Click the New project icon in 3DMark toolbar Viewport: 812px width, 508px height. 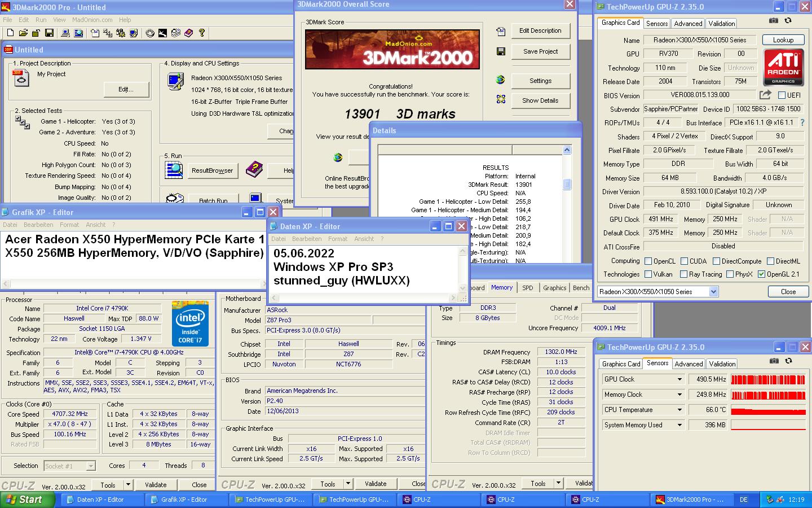tap(10, 33)
